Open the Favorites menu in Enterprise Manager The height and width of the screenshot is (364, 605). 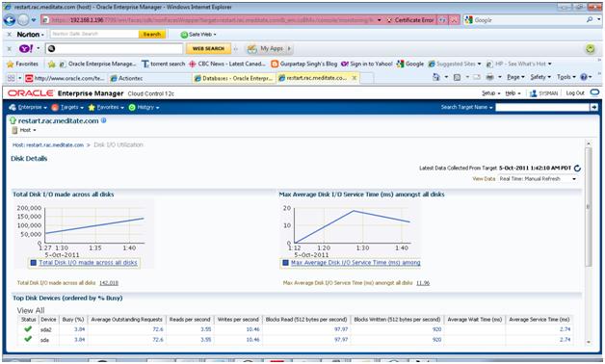tap(106, 107)
